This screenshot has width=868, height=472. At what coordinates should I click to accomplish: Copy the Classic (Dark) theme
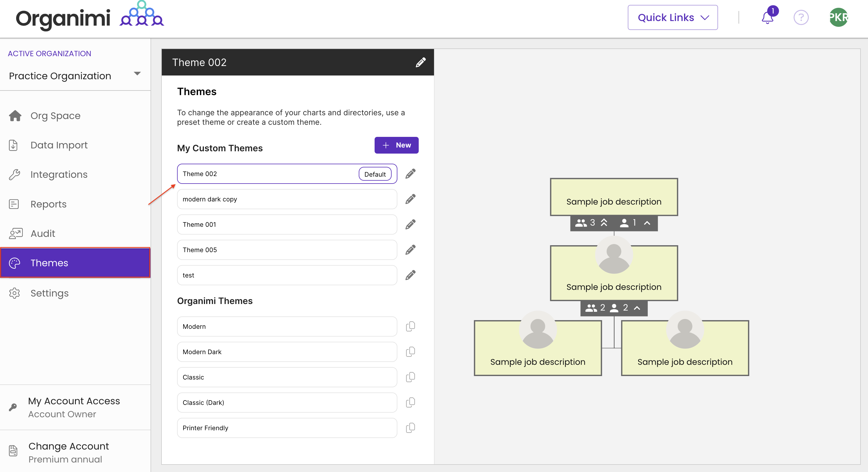(410, 402)
